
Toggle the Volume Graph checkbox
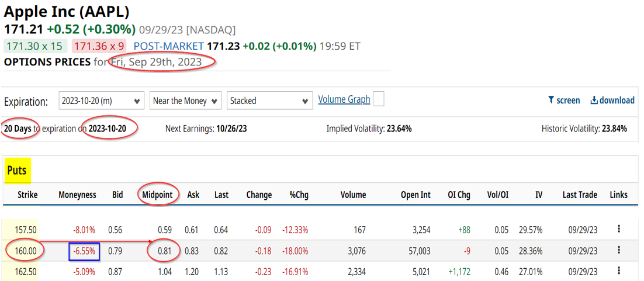click(379, 99)
